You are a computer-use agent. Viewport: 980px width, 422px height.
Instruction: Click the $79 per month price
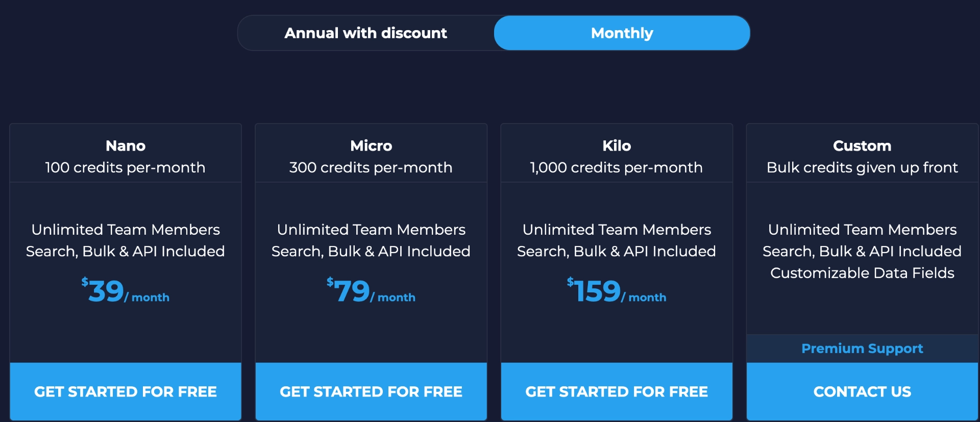371,292
